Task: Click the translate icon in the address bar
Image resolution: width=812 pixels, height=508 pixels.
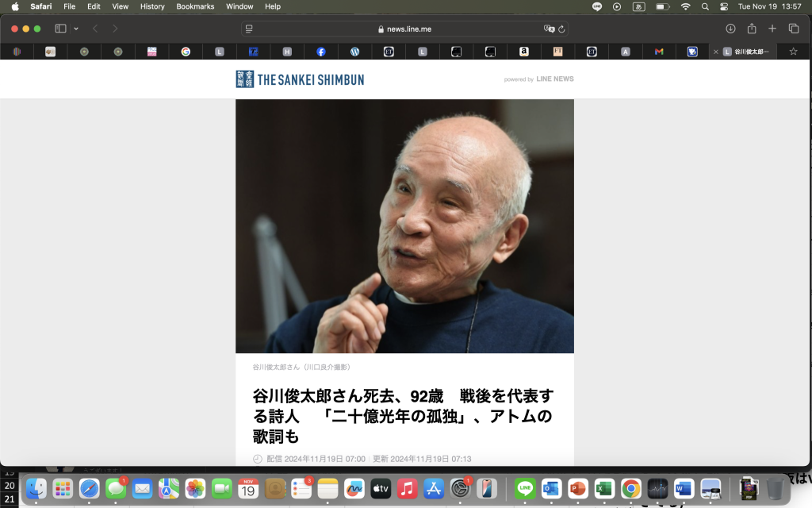Action: pos(549,29)
